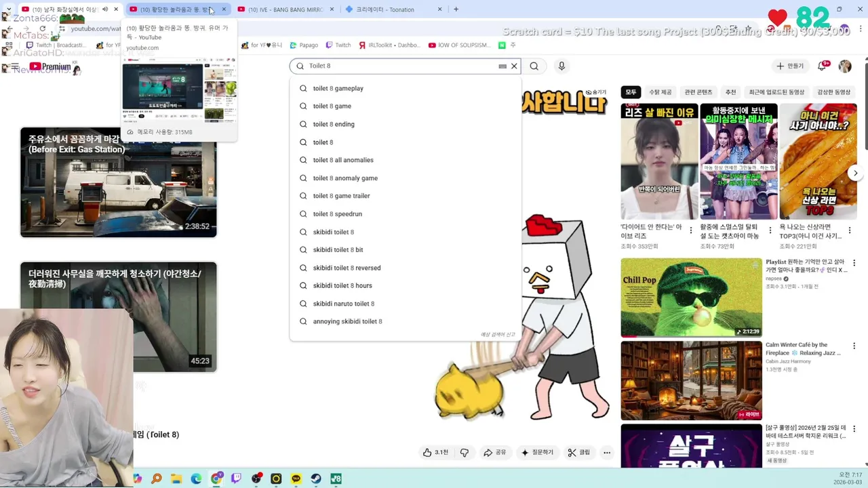This screenshot has height=488, width=868.
Task: Advance the shorts shelf with right arrow
Action: (x=855, y=173)
